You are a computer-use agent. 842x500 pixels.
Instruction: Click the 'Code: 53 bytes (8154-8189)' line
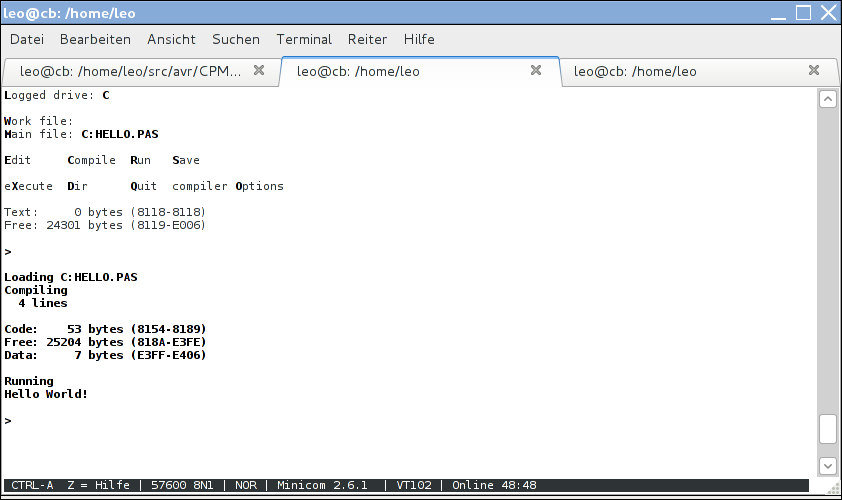(x=105, y=329)
